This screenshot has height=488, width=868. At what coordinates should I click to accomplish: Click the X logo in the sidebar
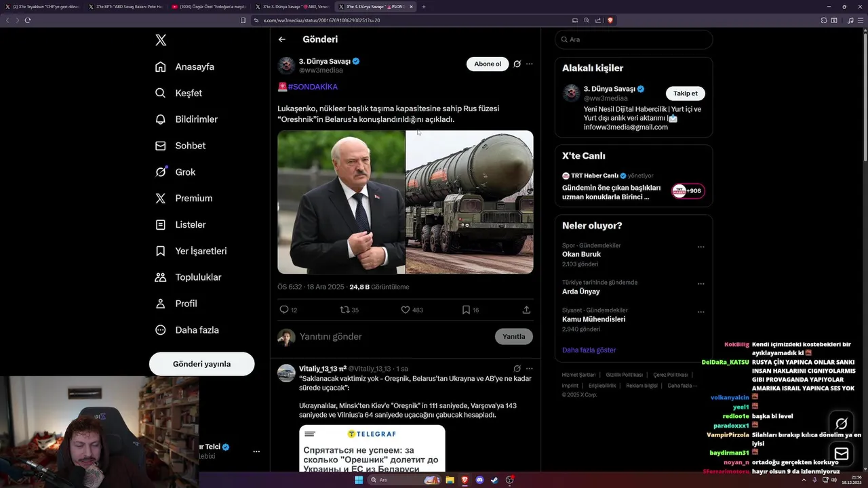pos(161,40)
